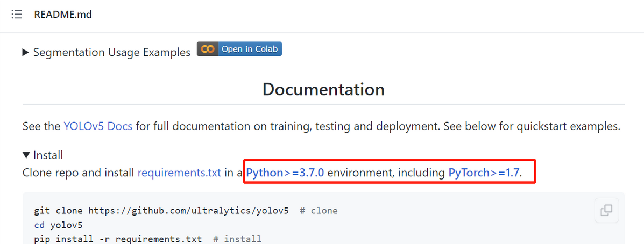Open the Open in Colab badge
Viewport: 644px width, 244px height.
[239, 49]
